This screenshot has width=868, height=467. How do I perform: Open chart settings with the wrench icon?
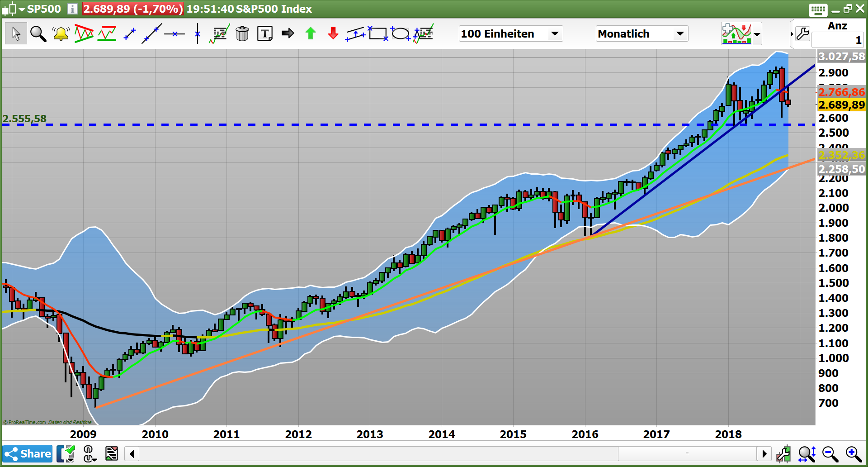[803, 33]
